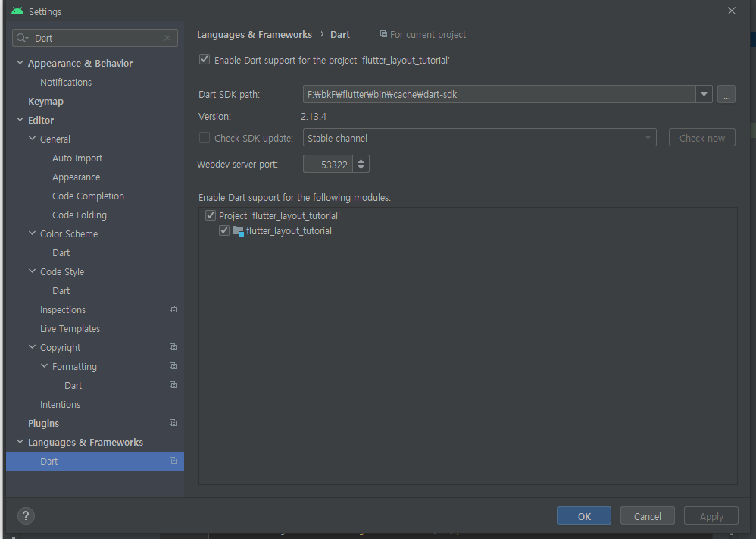Increase Webdev server port value

coord(361,160)
